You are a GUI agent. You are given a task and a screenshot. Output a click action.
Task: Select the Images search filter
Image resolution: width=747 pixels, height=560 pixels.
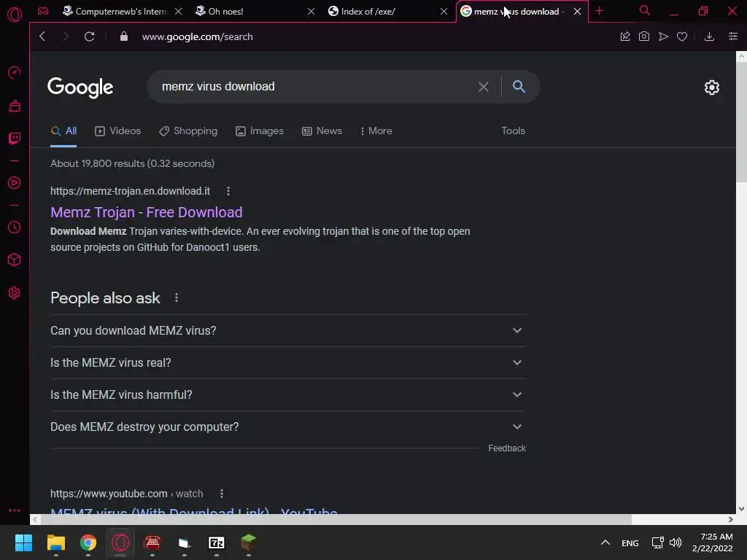point(260,131)
